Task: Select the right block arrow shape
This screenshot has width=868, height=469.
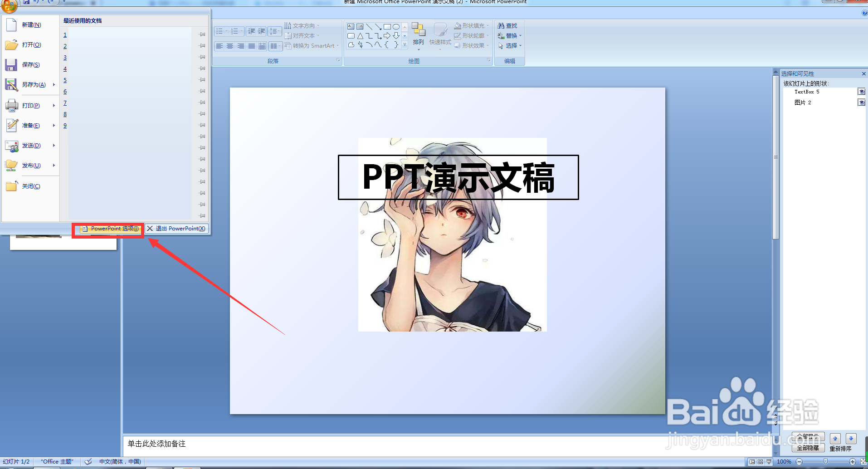Action: 387,36
